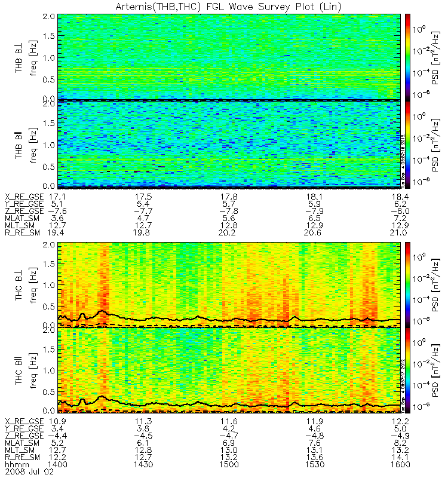
Task: Click the THB Z_RE_GSE value '-7.8'
Action: 229,212
